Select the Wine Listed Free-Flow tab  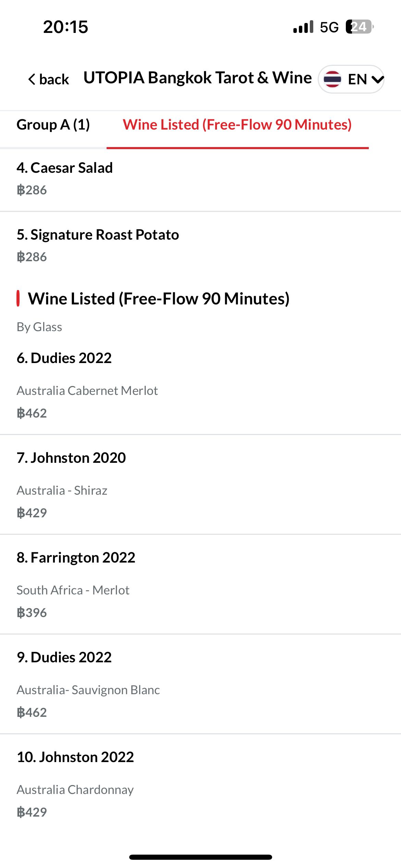pos(237,125)
